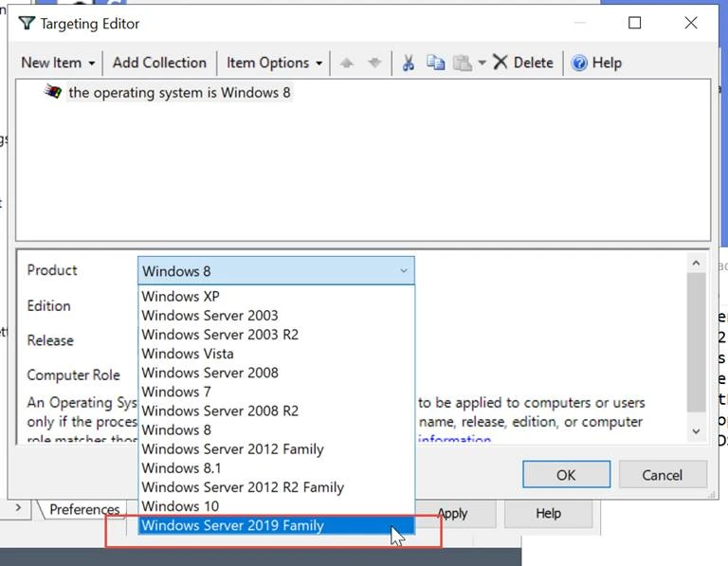Click Add Collection button
Image resolution: width=728 pixels, height=566 pixels.
click(159, 63)
